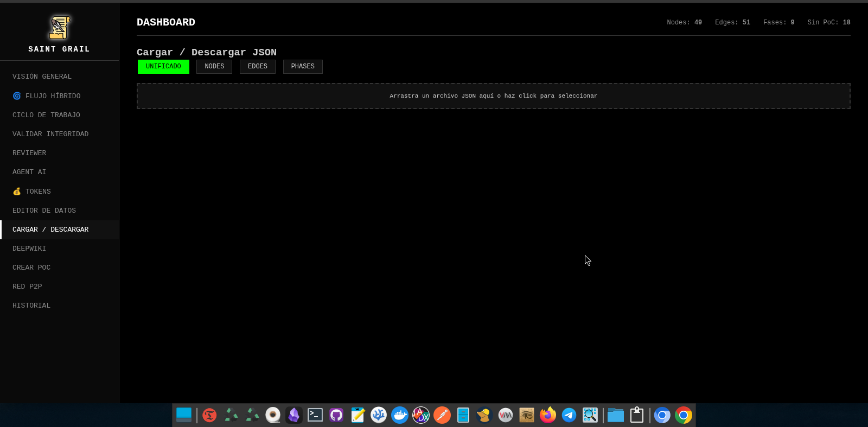Launch Postman from the dock

tap(442, 415)
